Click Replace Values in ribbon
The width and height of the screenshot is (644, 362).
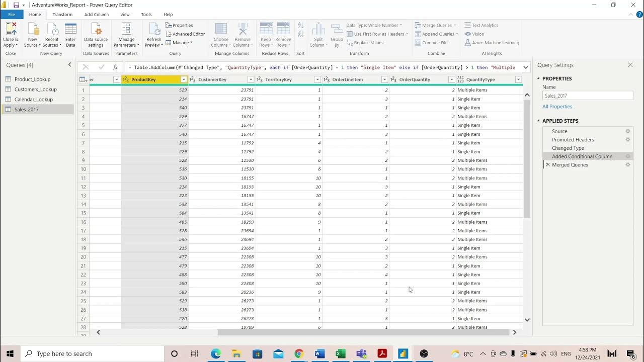(x=365, y=43)
